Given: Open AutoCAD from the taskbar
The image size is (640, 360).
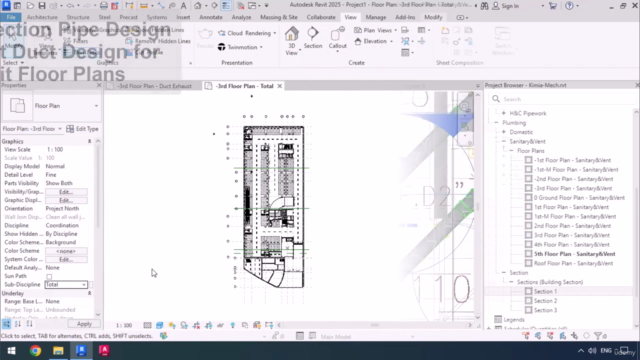Looking at the screenshot, I should (104, 351).
